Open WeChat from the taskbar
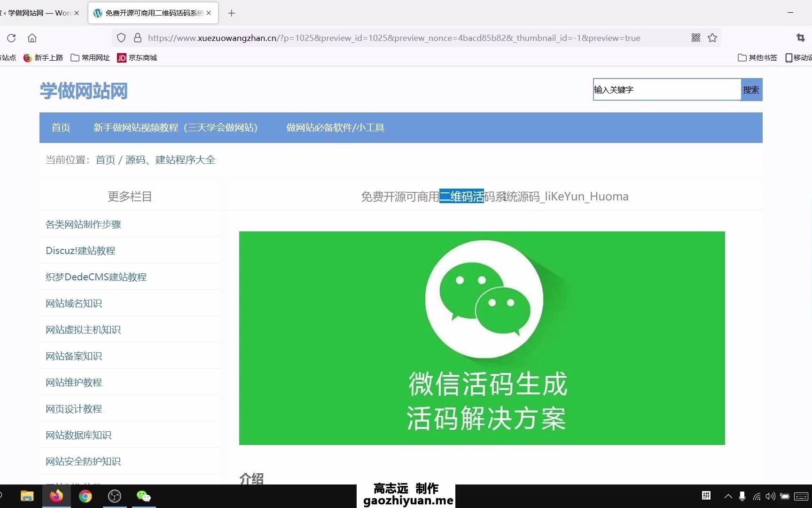This screenshot has width=812, height=508. coord(143,496)
